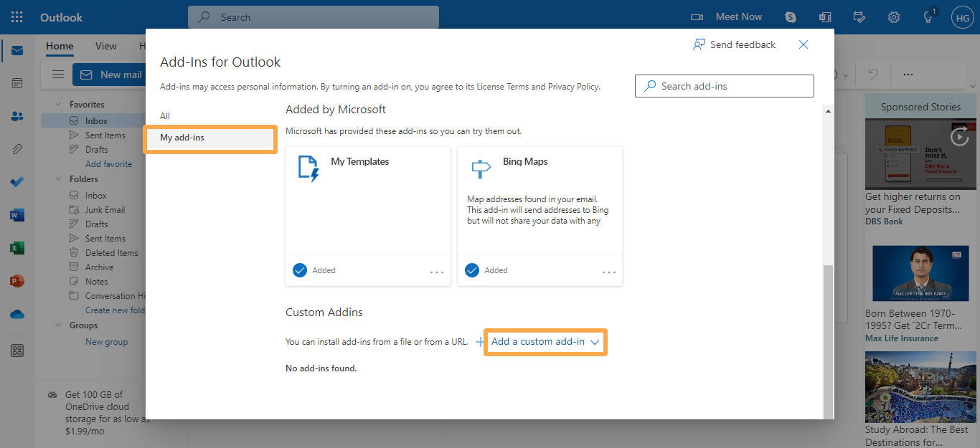Screen dimensions: 980x448
Task: Open the My Day icon in header
Action: [859, 16]
